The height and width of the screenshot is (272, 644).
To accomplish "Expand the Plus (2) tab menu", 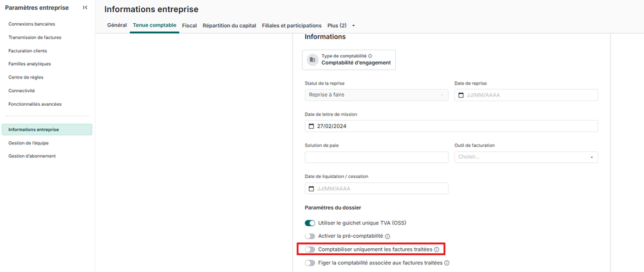I will click(x=340, y=26).
